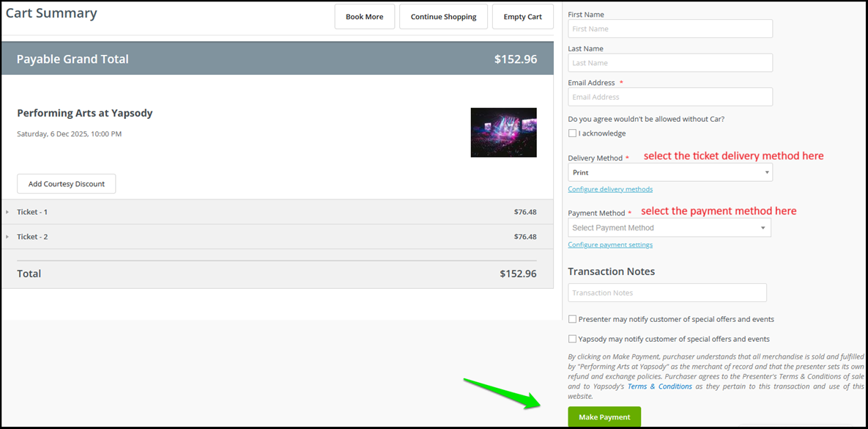Tick the I acknowledge checkbox
This screenshot has width=868, height=429.
click(x=572, y=133)
